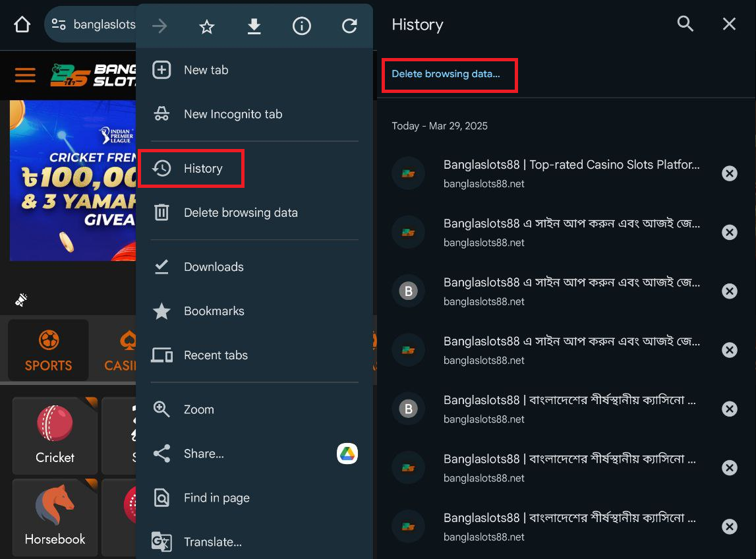Click the cricket free bet promo banner
The width and height of the screenshot is (756, 559).
click(x=73, y=181)
